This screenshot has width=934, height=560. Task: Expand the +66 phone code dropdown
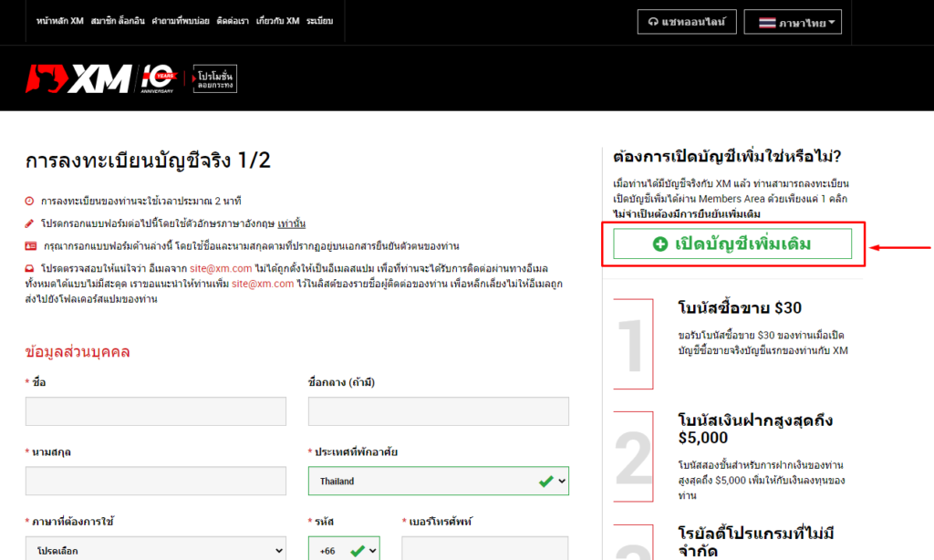click(345, 549)
